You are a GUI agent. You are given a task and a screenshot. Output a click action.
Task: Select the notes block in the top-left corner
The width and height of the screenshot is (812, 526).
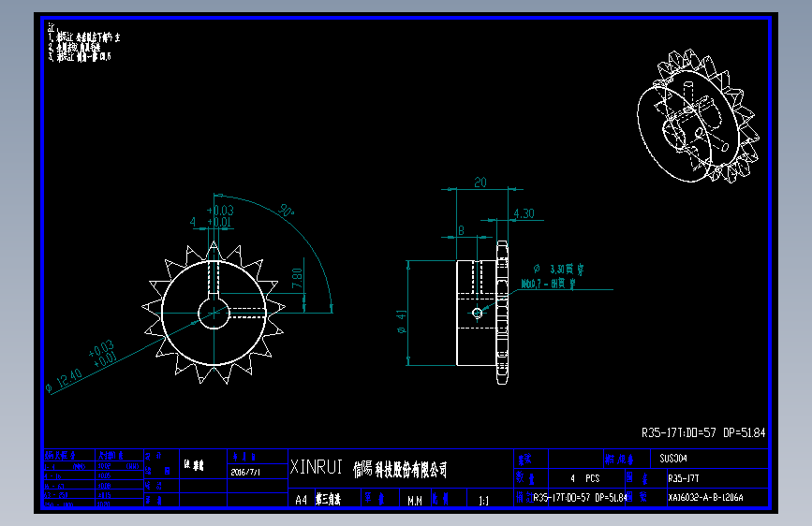click(84, 41)
